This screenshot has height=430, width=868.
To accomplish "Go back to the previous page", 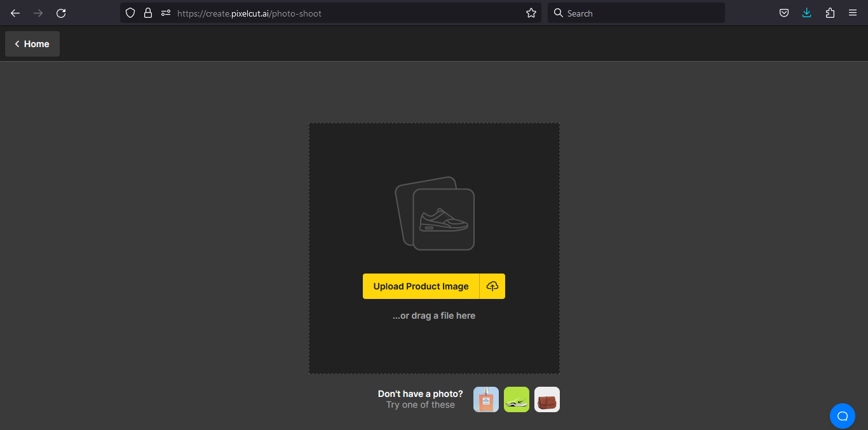I will [15, 13].
